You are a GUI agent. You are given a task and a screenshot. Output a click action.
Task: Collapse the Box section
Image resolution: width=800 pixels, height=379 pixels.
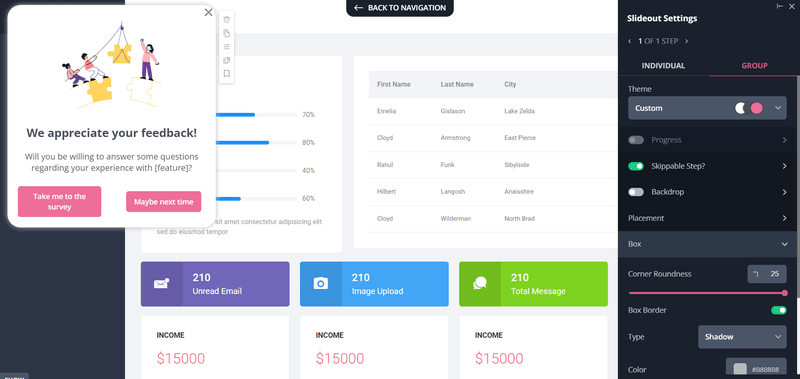pyautogui.click(x=707, y=244)
